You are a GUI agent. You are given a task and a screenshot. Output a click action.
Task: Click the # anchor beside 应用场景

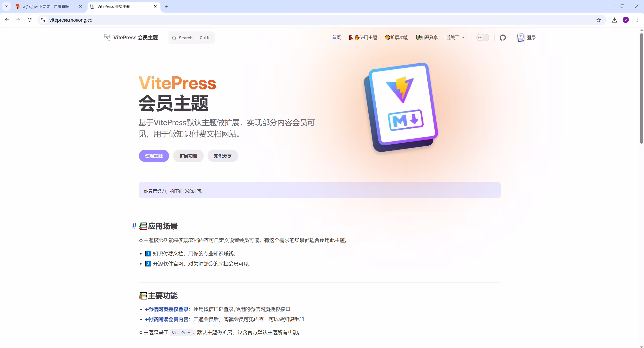(x=134, y=226)
